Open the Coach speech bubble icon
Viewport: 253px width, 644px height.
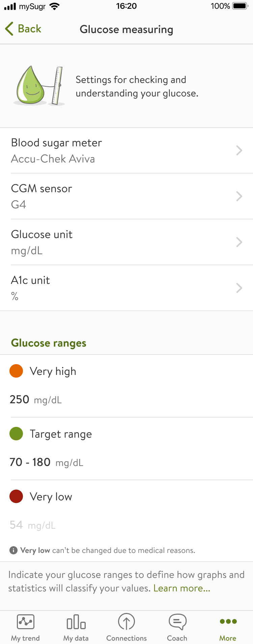177,622
